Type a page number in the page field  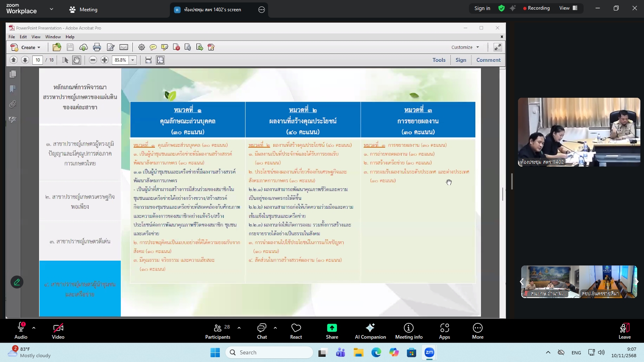click(38, 60)
